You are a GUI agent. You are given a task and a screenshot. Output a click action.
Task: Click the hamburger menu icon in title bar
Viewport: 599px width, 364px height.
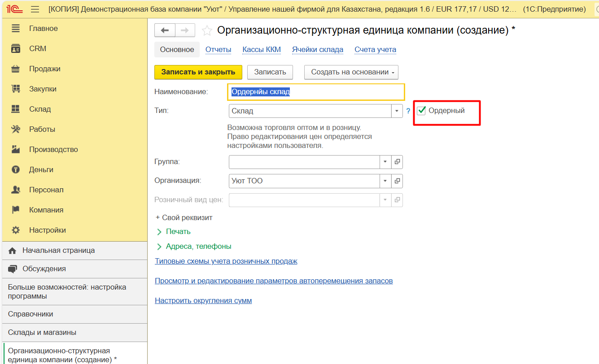[x=35, y=9]
